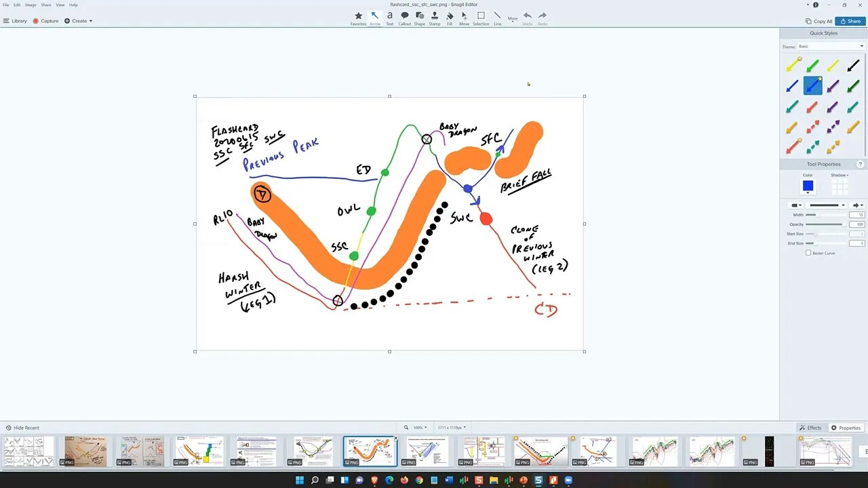Apply the purple dashed double-headed arrow style
Viewport: 868px width, 488px height.
pyautogui.click(x=833, y=127)
